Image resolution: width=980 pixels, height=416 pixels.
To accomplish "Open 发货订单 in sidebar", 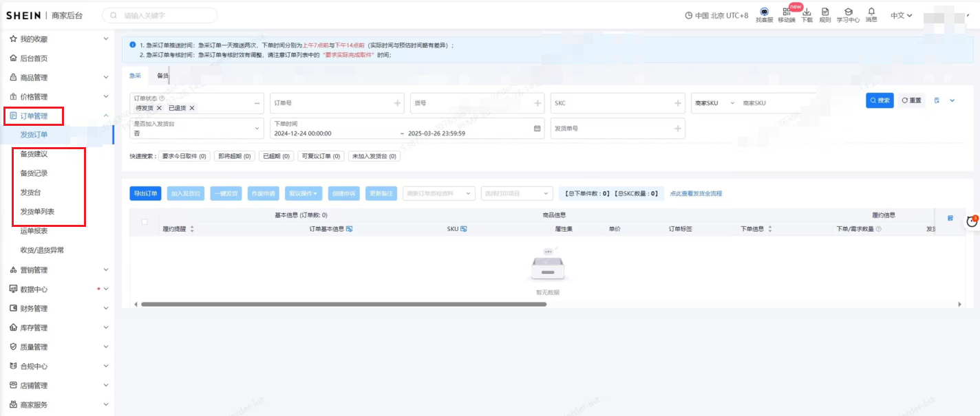I will [x=34, y=135].
